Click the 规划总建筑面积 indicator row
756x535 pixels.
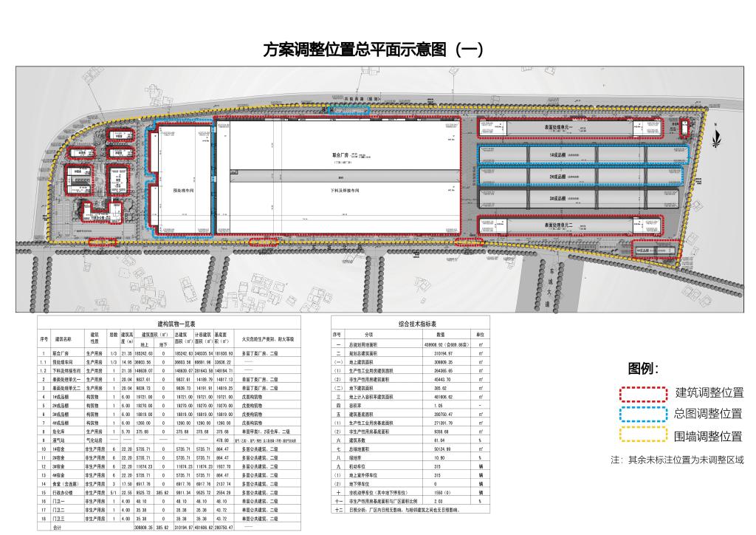click(410, 354)
